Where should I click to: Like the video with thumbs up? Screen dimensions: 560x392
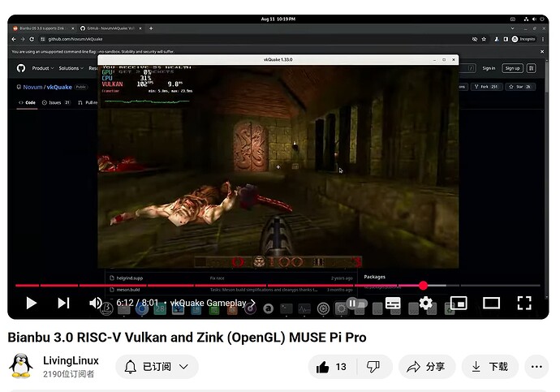[x=333, y=367]
